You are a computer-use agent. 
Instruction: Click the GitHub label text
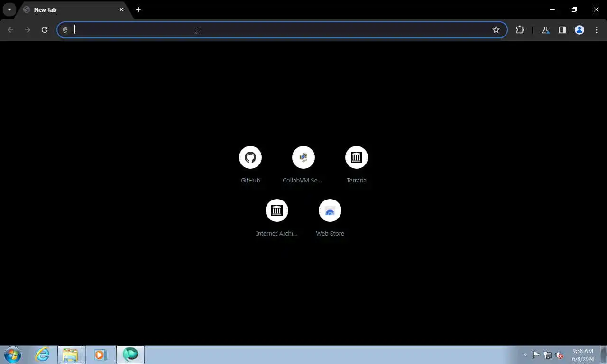[x=250, y=180]
